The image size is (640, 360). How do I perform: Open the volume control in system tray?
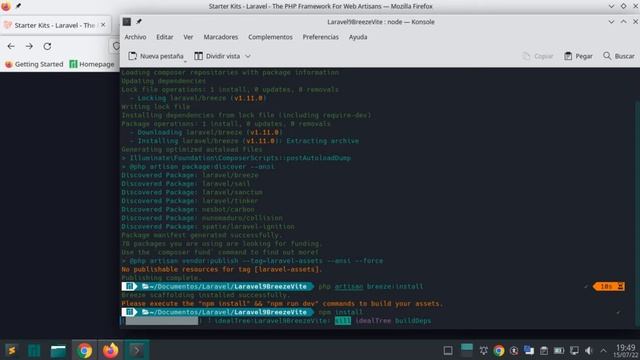point(589,351)
